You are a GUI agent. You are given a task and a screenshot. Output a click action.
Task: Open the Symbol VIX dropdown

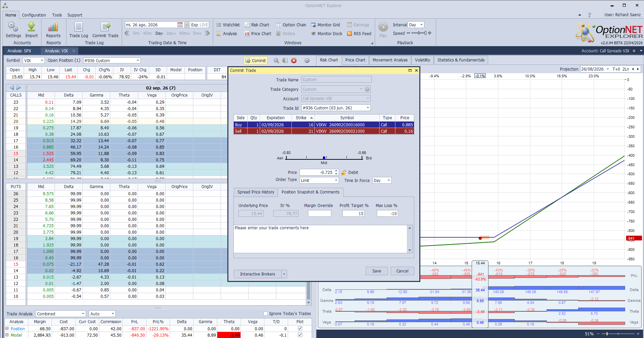pos(42,60)
